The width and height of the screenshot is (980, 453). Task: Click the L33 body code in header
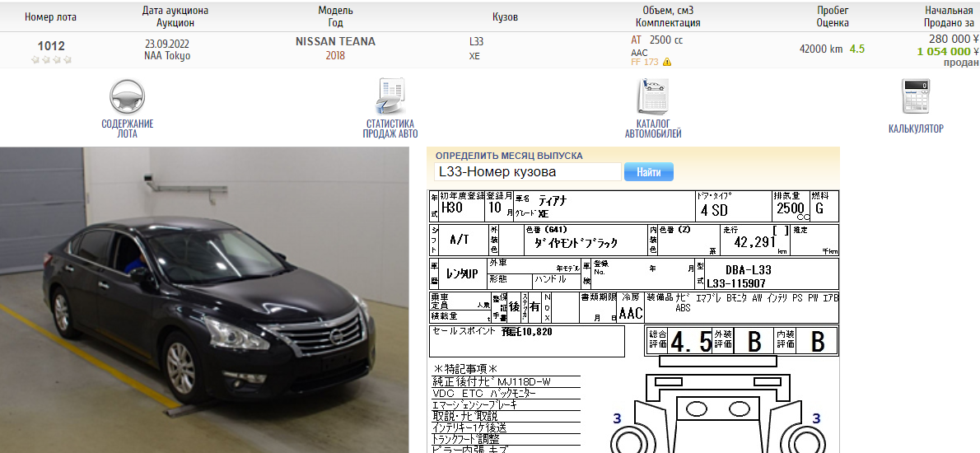[x=476, y=41]
